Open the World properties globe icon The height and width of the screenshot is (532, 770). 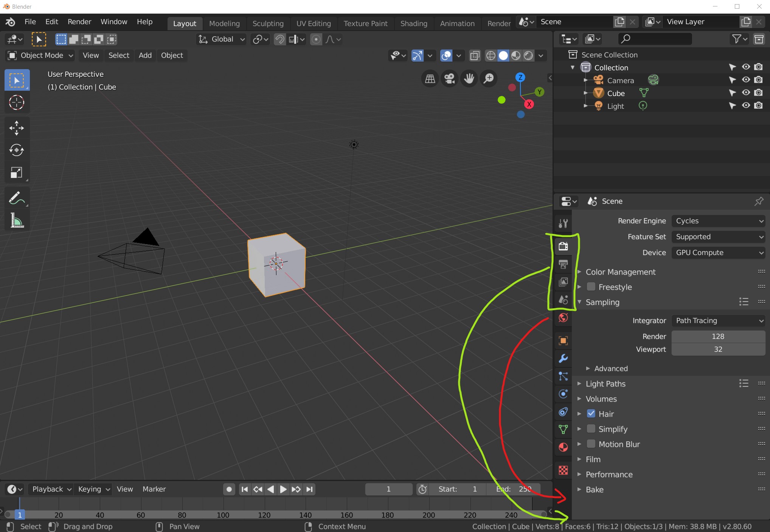point(563,318)
